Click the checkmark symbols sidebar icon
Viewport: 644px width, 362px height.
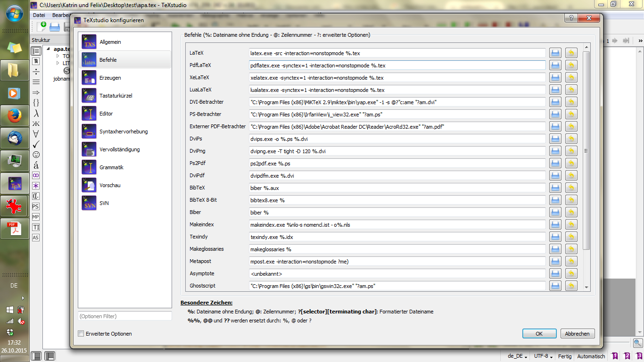36,144
